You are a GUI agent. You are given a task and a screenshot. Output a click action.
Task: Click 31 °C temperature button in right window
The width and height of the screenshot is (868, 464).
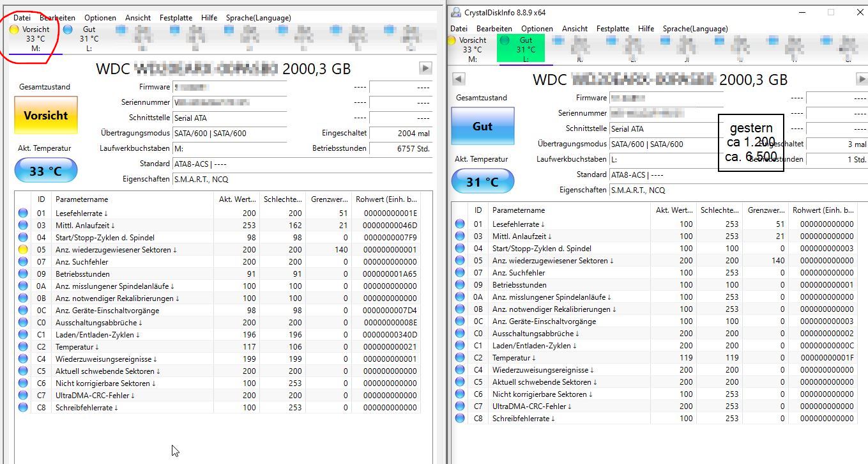(x=482, y=182)
